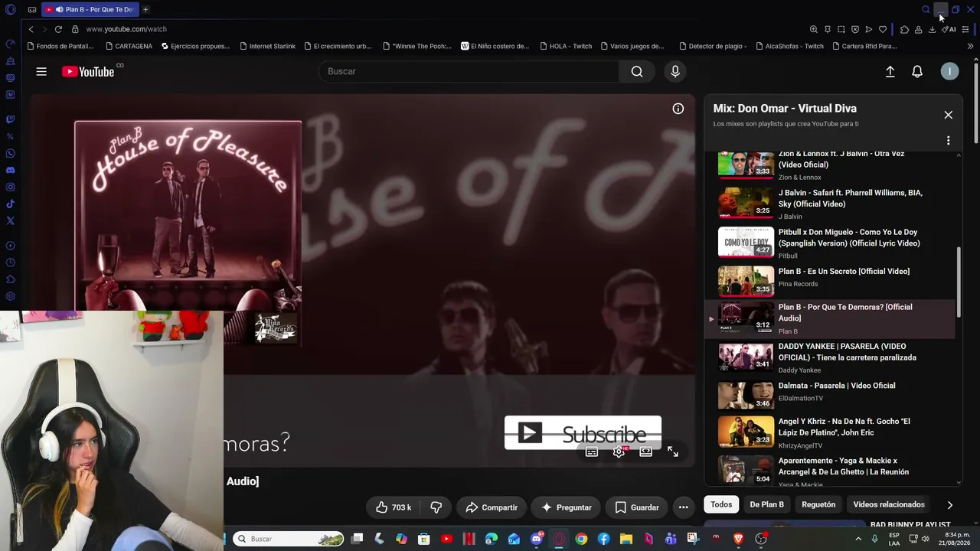Select the De Plan B filter chip
This screenshot has height=551, width=980.
coord(766,504)
